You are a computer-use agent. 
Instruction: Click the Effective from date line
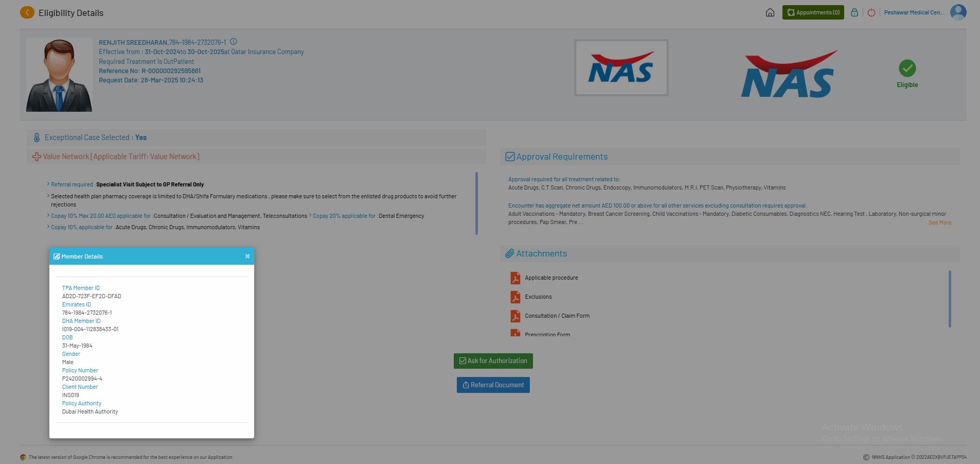tap(201, 52)
